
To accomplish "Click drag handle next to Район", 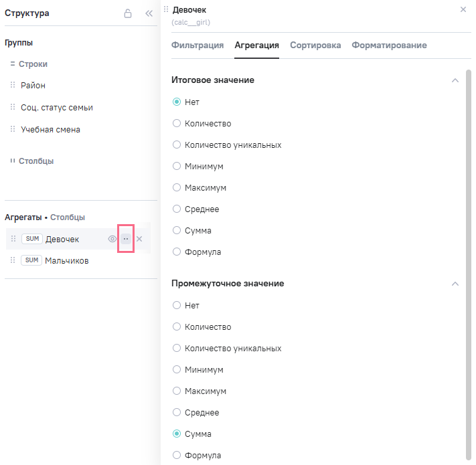I will (x=13, y=85).
